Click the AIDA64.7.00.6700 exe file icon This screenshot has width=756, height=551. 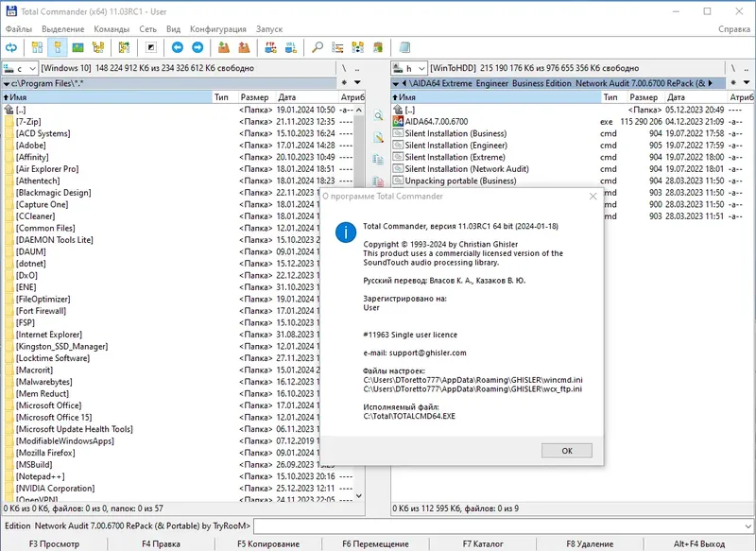[398, 122]
